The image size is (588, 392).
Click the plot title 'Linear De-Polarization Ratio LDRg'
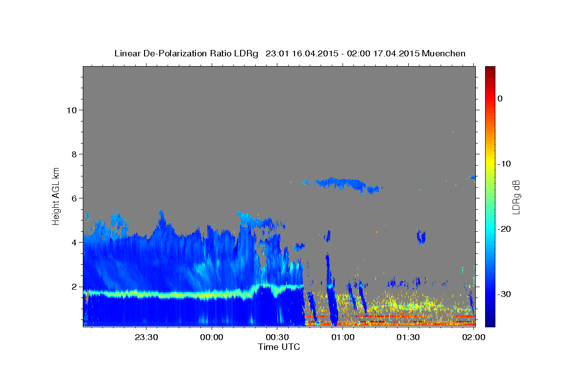click(x=186, y=53)
